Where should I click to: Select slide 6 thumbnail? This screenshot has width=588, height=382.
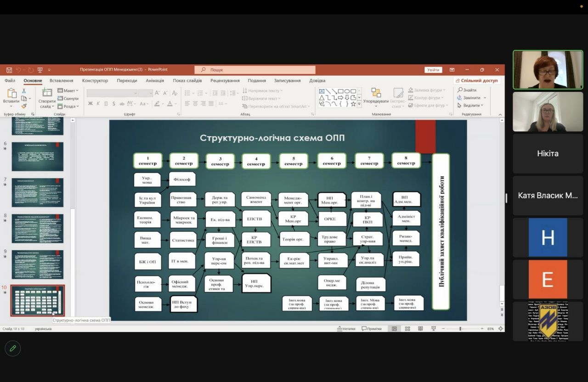click(38, 157)
